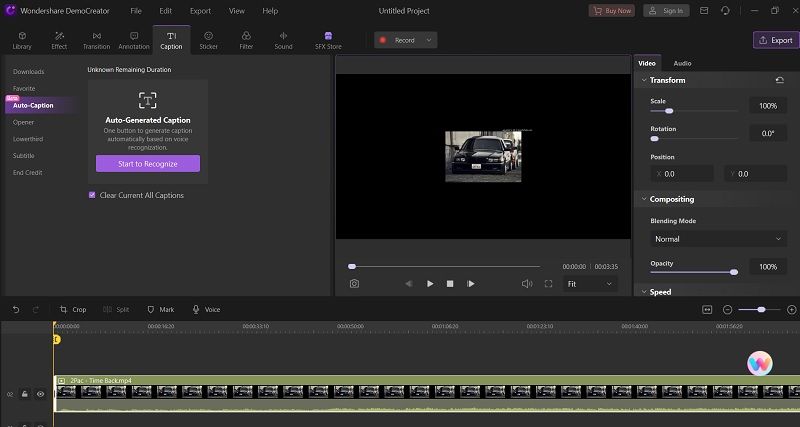Open Blending Mode Normal dropdown
Viewport: 800px width, 427px height.
click(718, 239)
